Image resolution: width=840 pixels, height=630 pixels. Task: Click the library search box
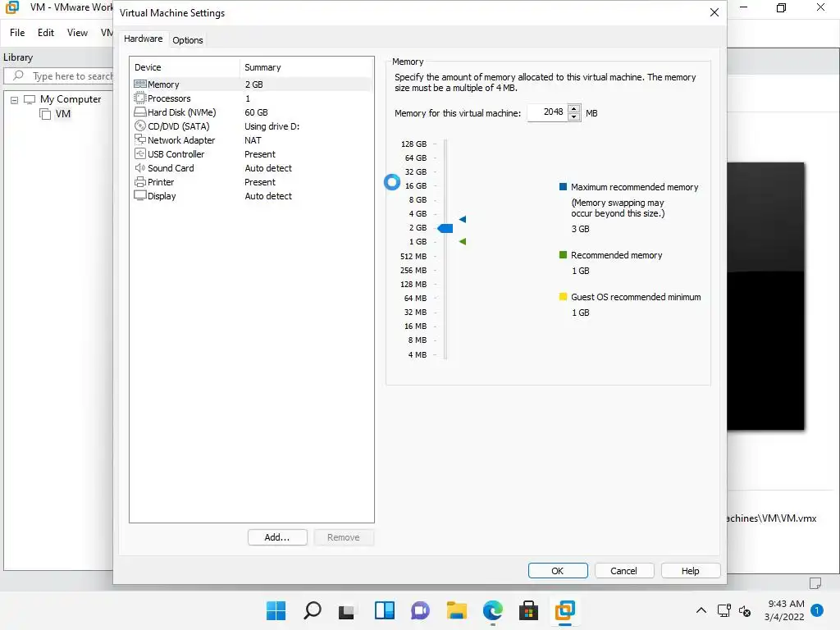pos(59,76)
